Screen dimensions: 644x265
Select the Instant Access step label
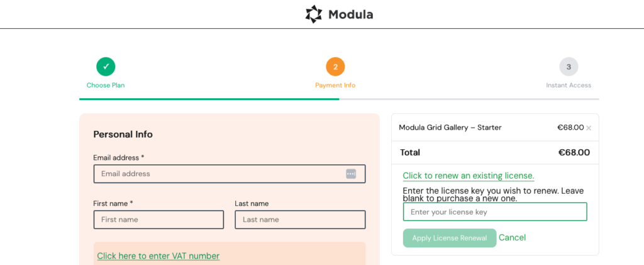click(569, 86)
